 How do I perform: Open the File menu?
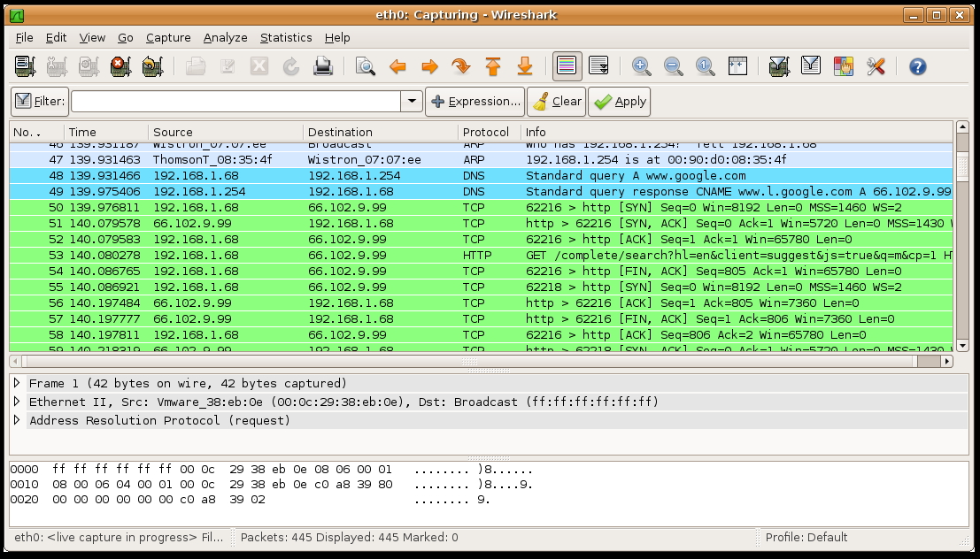pos(25,37)
